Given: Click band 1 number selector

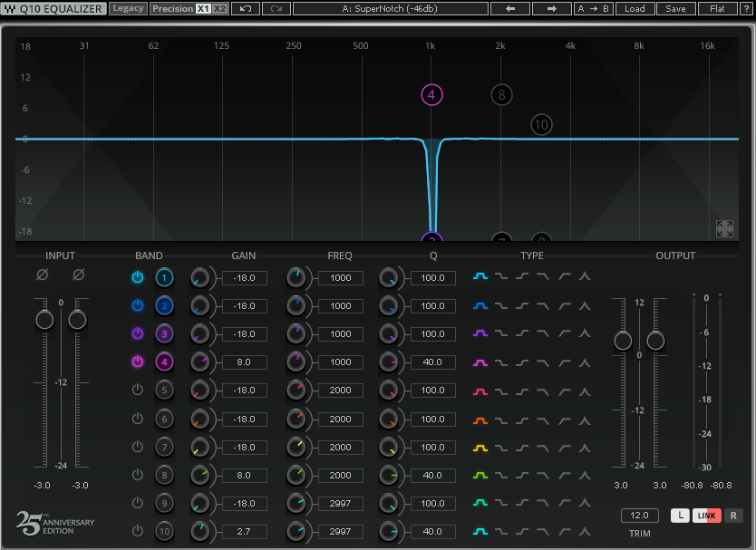Looking at the screenshot, I should click(164, 277).
